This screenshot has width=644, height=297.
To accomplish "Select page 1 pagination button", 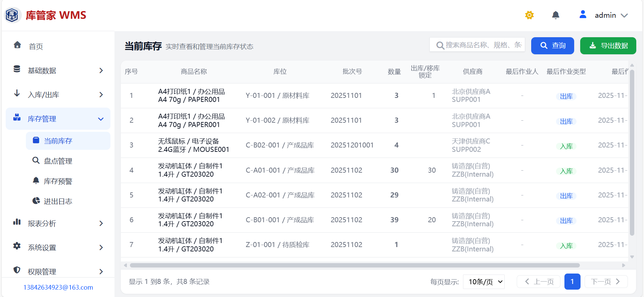I will pos(572,282).
